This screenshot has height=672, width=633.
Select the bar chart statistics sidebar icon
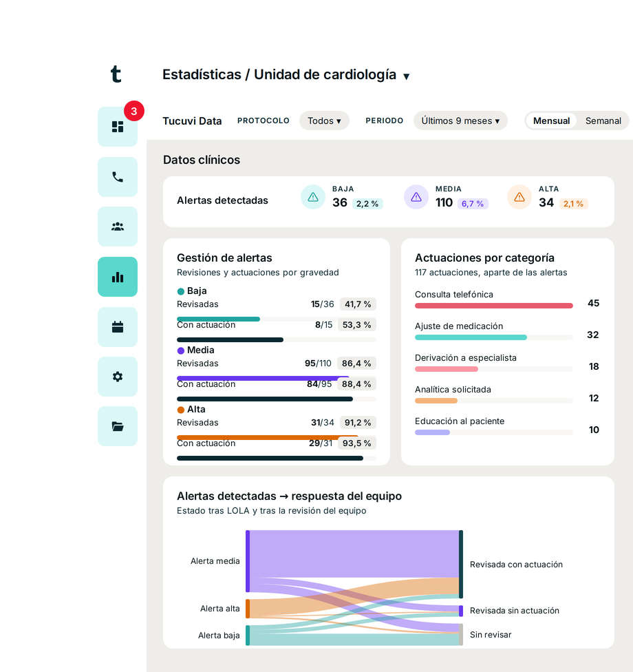(118, 277)
